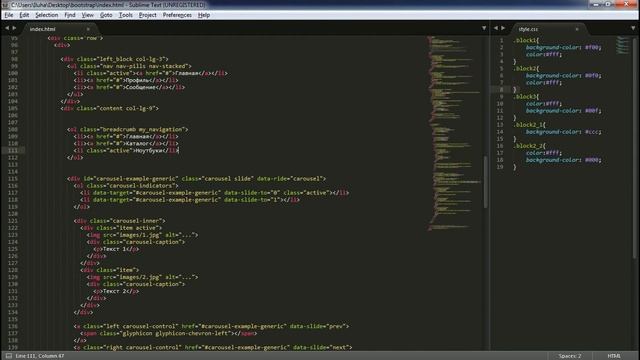Click Line 111, Column 47 status text
This screenshot has width=640, height=360.
(x=40, y=356)
